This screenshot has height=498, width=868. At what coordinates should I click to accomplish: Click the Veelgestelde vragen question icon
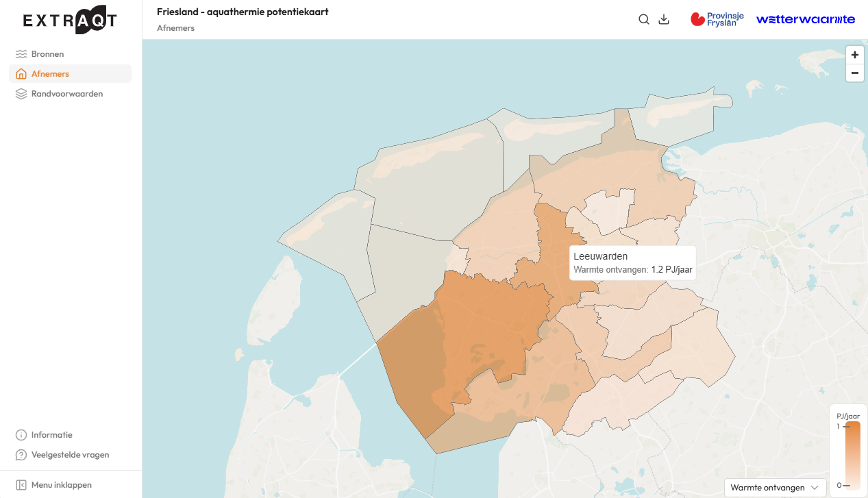[x=21, y=455]
